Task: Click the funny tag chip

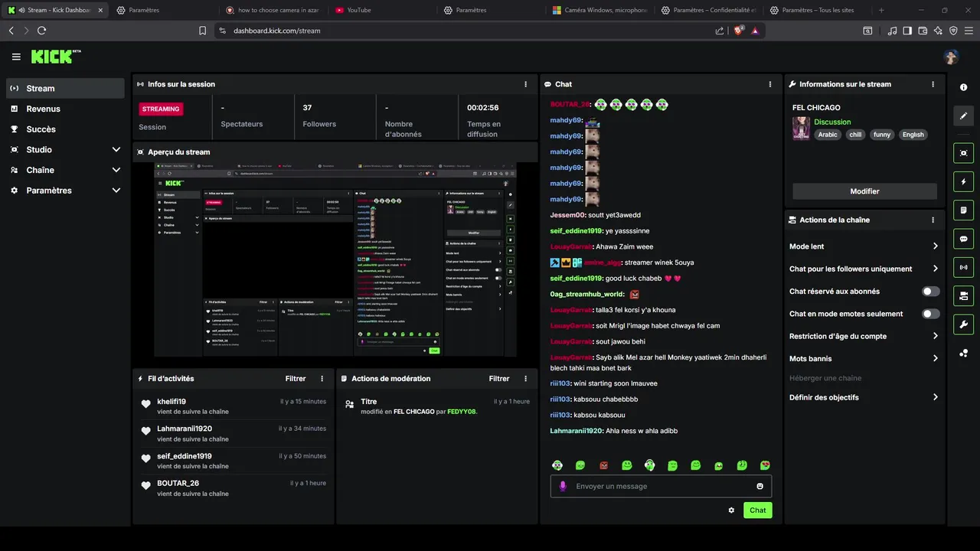Action: pyautogui.click(x=882, y=135)
